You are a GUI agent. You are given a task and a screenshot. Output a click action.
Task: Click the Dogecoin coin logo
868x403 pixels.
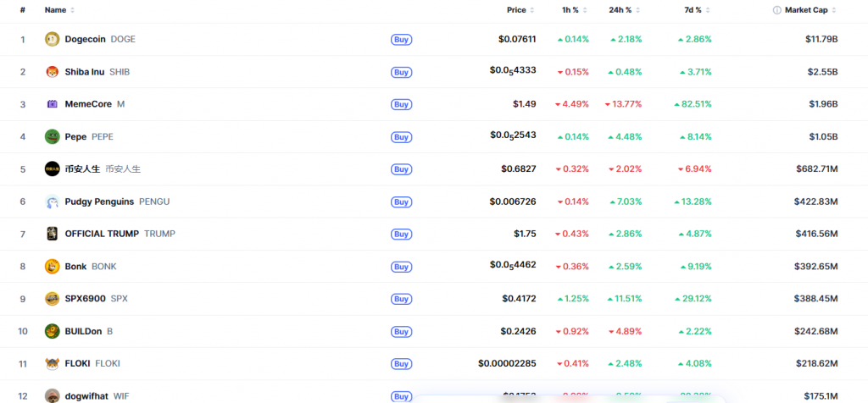(x=52, y=39)
